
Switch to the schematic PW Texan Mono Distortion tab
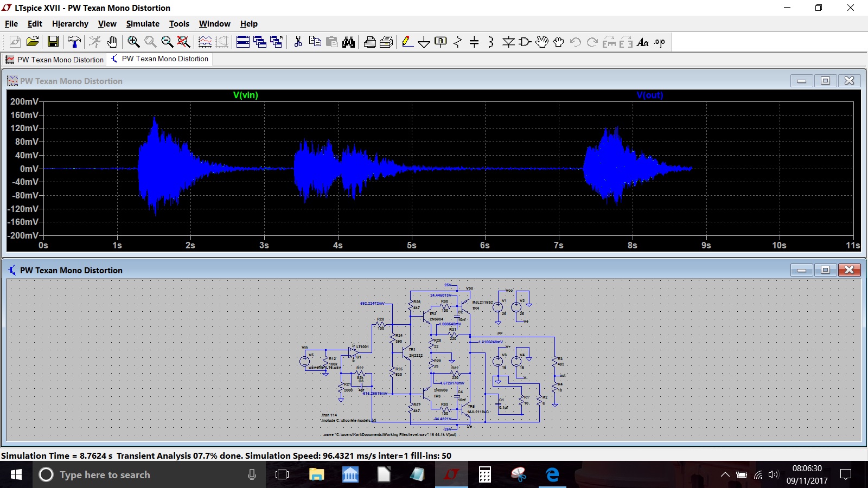point(159,59)
